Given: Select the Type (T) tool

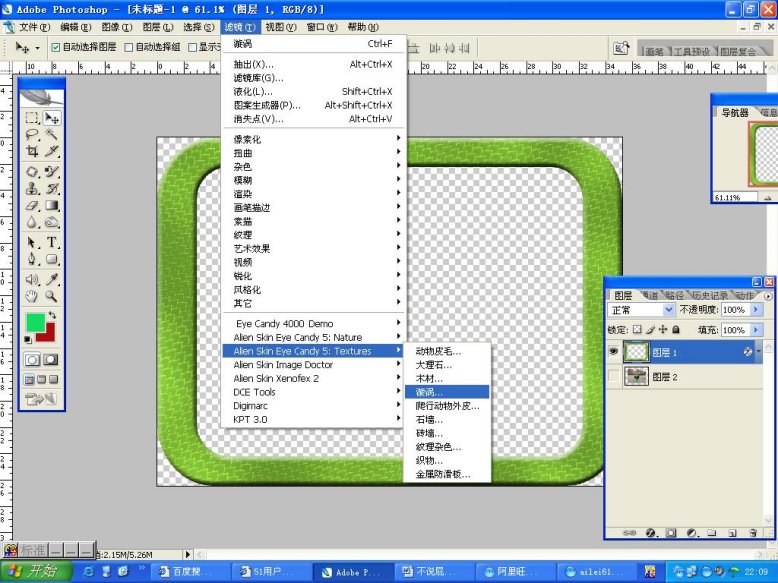Looking at the screenshot, I should pyautogui.click(x=52, y=243).
